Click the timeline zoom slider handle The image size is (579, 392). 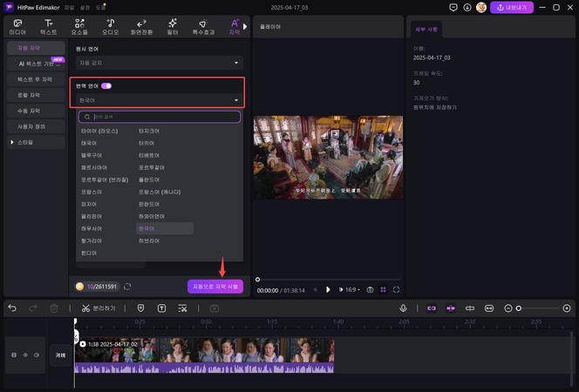click(x=519, y=308)
